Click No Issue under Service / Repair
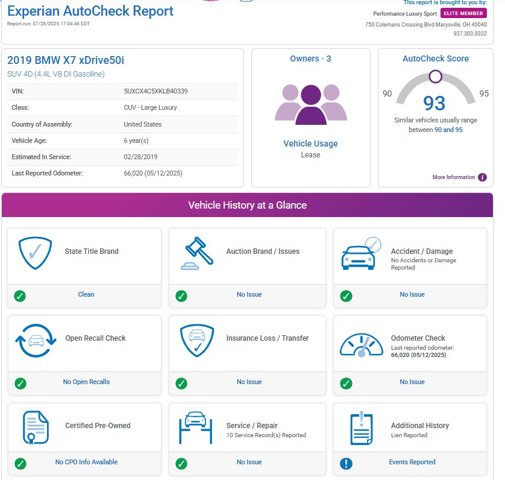This screenshot has width=505, height=480. tap(249, 462)
